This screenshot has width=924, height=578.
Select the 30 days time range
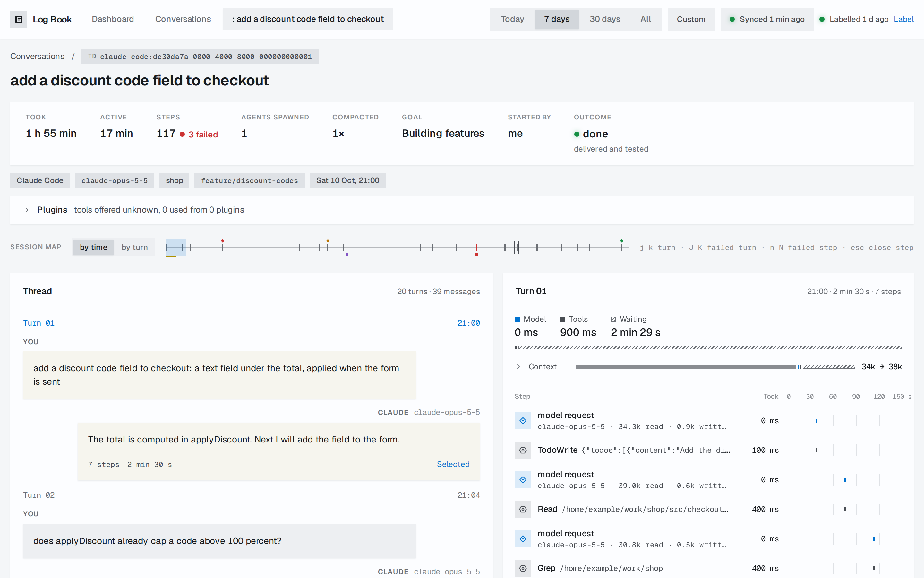pos(605,19)
